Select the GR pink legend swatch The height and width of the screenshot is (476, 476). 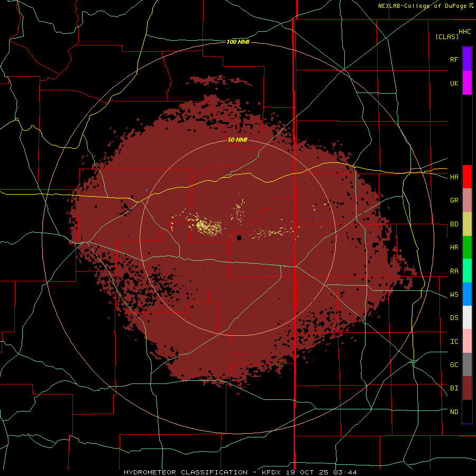point(467,200)
